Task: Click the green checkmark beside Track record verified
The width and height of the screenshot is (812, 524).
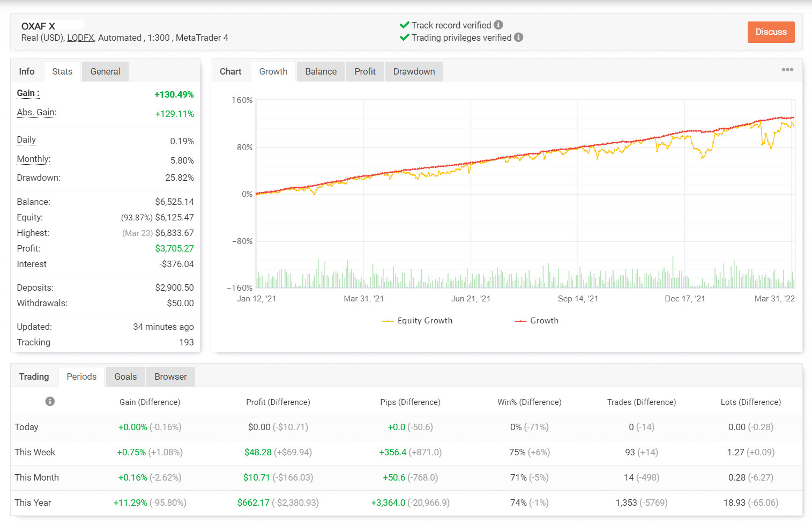Action: 405,25
